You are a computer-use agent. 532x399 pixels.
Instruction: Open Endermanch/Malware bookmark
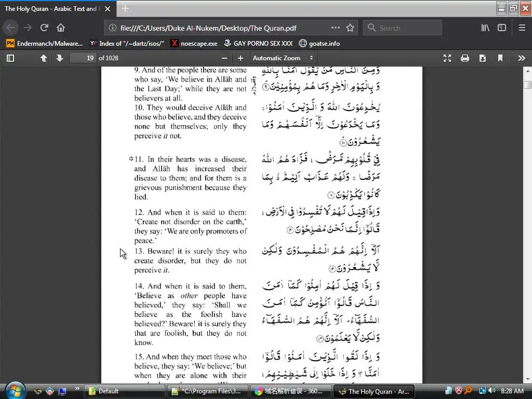click(45, 44)
